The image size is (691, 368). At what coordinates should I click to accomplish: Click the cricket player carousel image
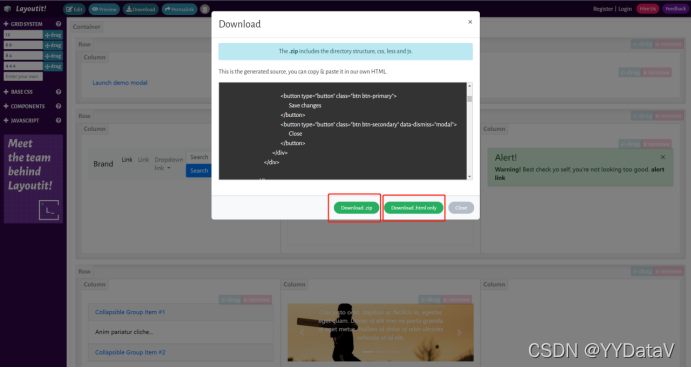[x=381, y=333]
